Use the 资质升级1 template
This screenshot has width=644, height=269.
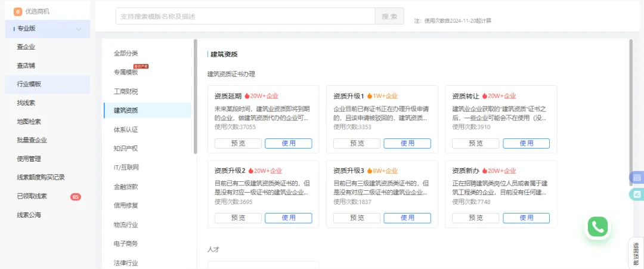tap(407, 143)
